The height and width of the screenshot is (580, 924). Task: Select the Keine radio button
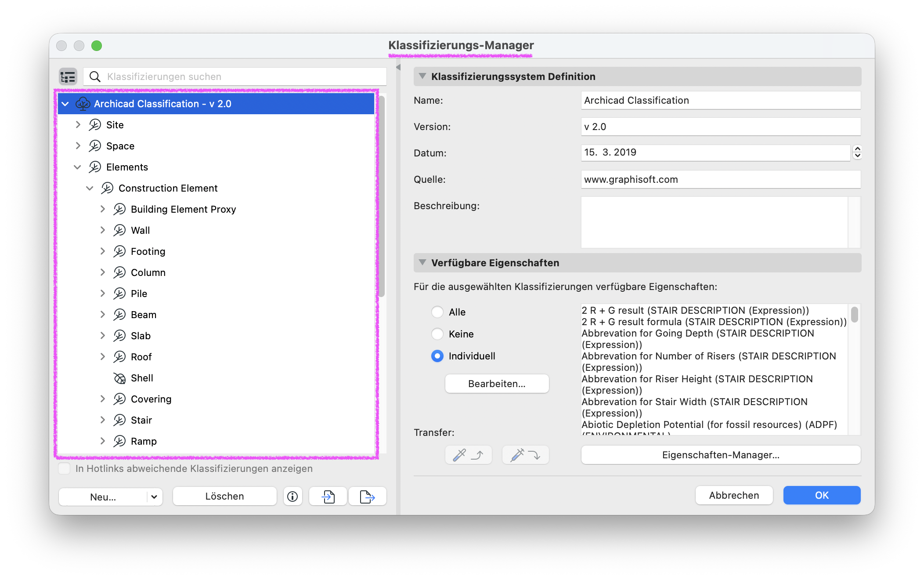coord(437,334)
